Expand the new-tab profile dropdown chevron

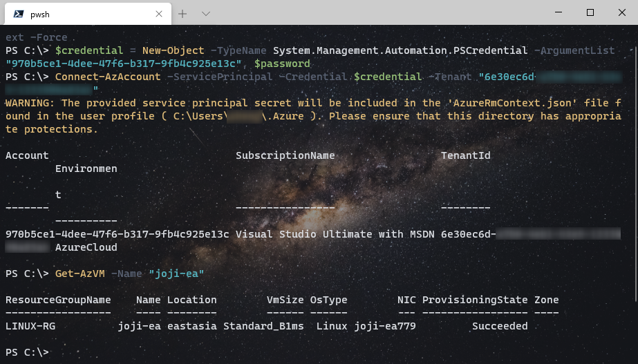point(206,13)
